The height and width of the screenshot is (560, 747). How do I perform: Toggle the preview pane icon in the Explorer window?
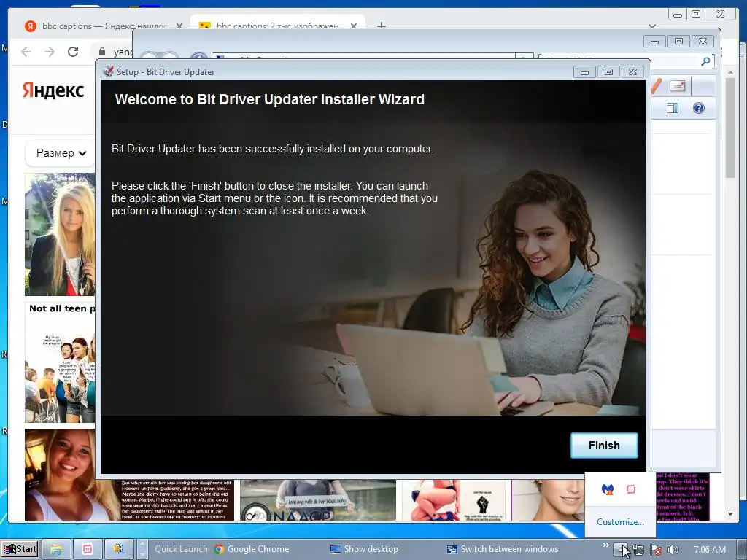672,108
